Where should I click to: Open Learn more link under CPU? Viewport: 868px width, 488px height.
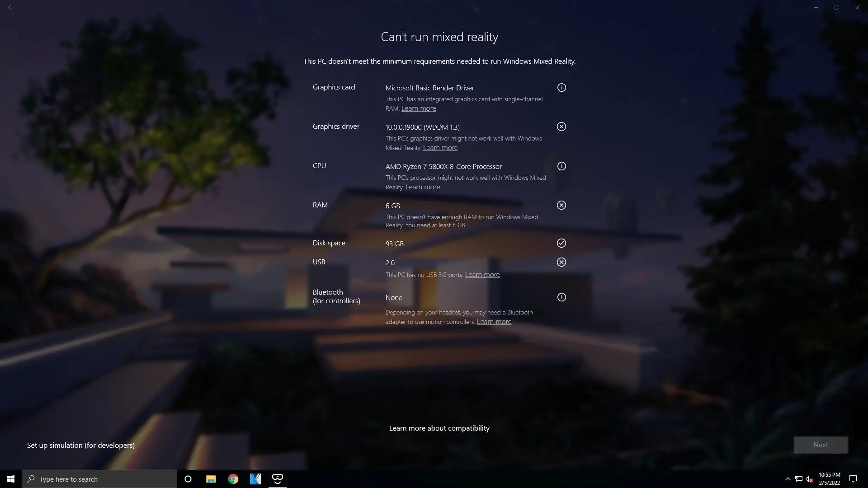pyautogui.click(x=423, y=187)
